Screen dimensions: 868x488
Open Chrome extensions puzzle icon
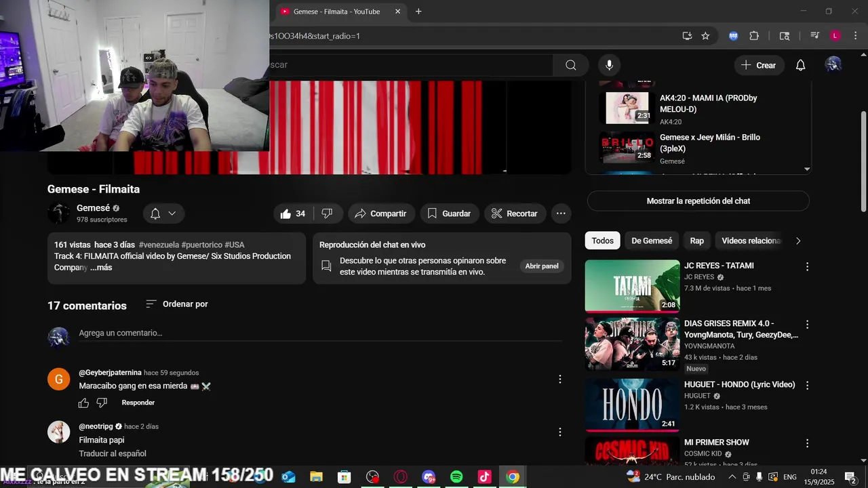[754, 36]
